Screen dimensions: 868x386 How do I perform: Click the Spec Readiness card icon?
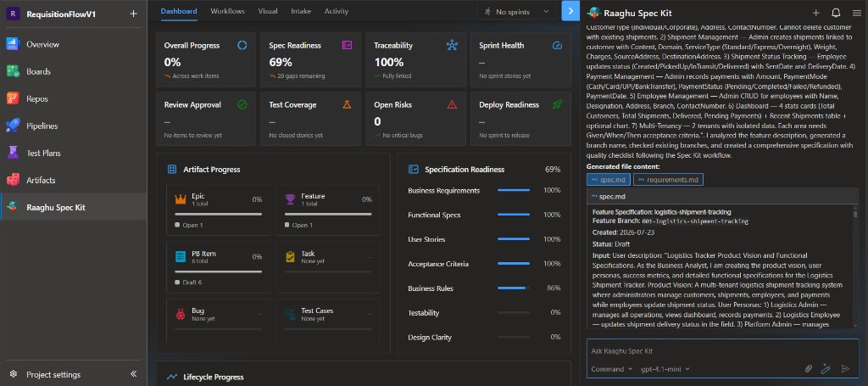(347, 46)
